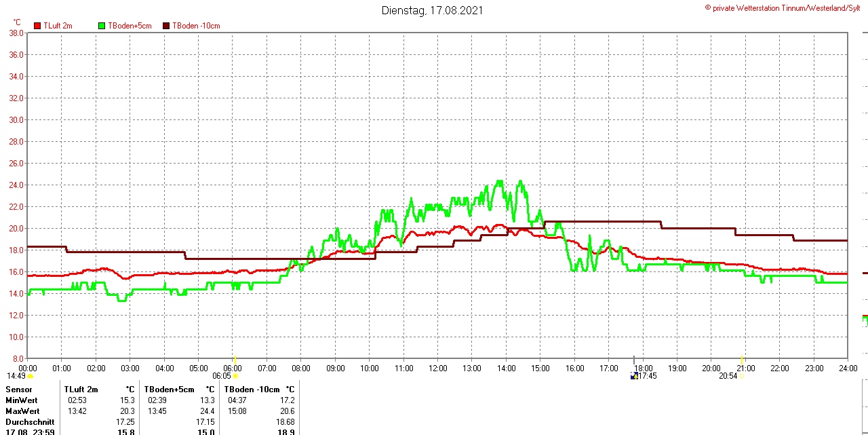This screenshot has height=435, width=868.
Task: Click the MaxWert row label in table
Action: coord(22,411)
